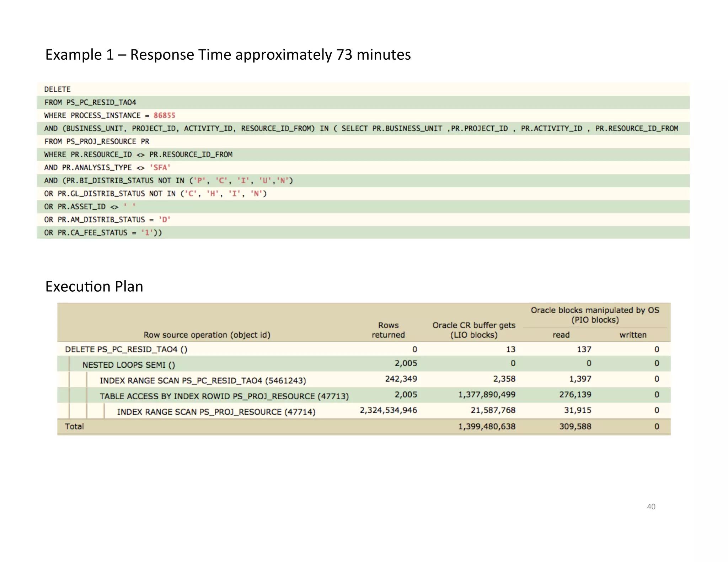This screenshot has height=562, width=728.
Task: Click 'INDEX RANGE SCAN PS_PC_RESID_TAO4 (5461243)' row
Action: coord(364,379)
